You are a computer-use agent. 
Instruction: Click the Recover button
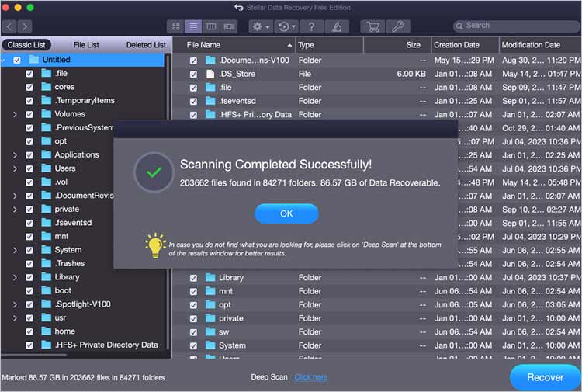pos(546,377)
